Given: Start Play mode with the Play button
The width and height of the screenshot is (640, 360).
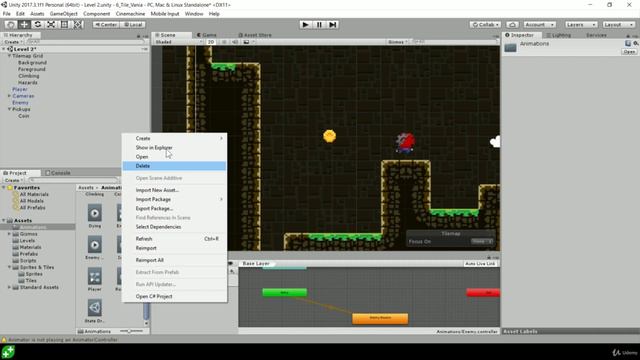Looking at the screenshot, I should (305, 24).
